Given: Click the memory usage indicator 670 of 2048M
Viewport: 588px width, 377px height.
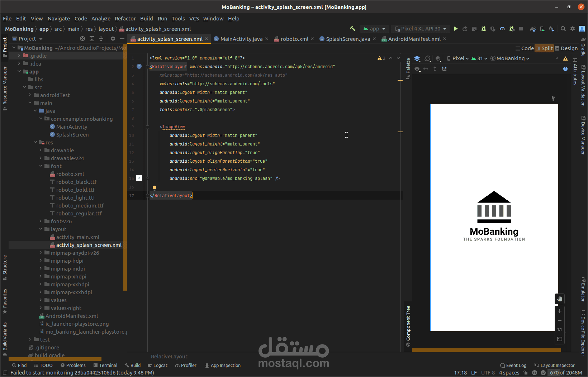Looking at the screenshot, I should (x=566, y=373).
